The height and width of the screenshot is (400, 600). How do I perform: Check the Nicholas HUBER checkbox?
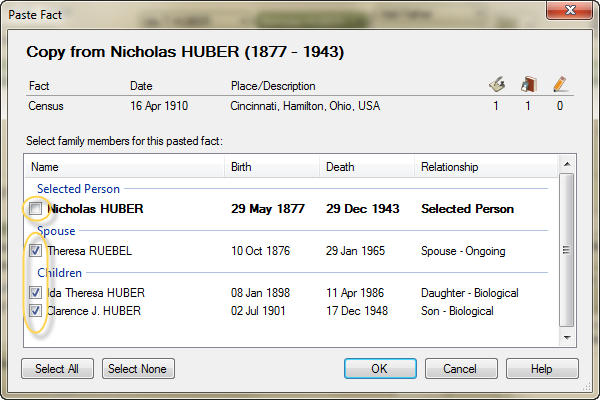tap(36, 209)
